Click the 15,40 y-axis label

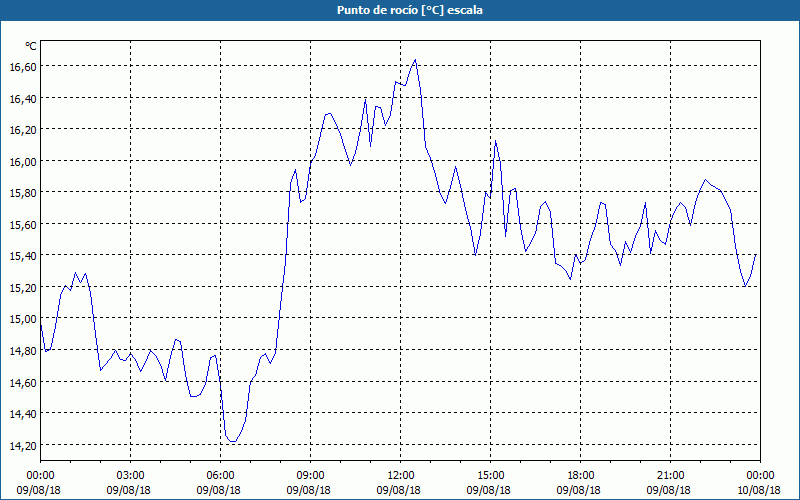(x=23, y=256)
